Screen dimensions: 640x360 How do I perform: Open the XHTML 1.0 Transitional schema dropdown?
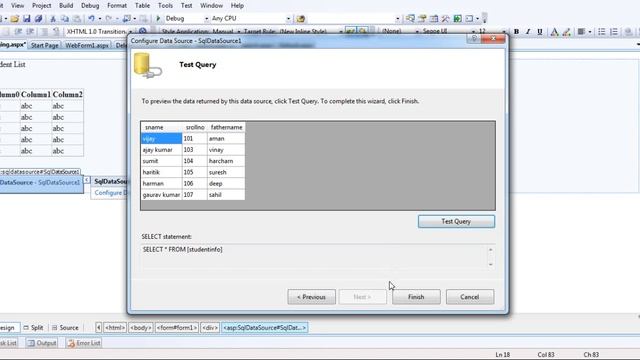coord(130,32)
